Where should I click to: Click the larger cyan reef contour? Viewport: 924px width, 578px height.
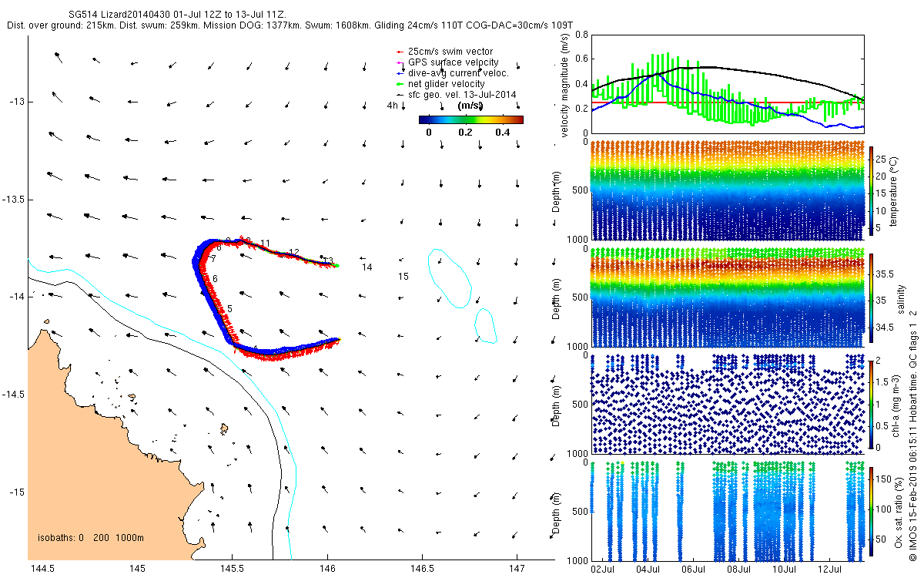pos(450,277)
